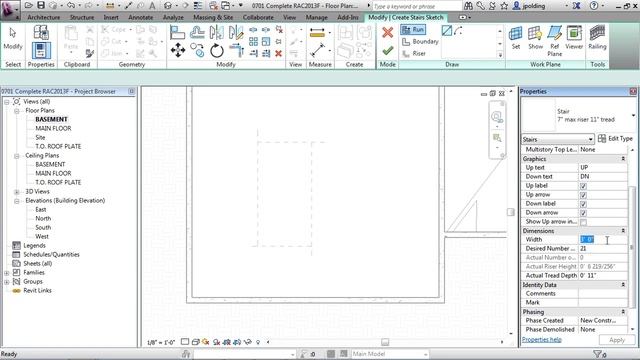Collapse the Floor Plans tree node

17,111
